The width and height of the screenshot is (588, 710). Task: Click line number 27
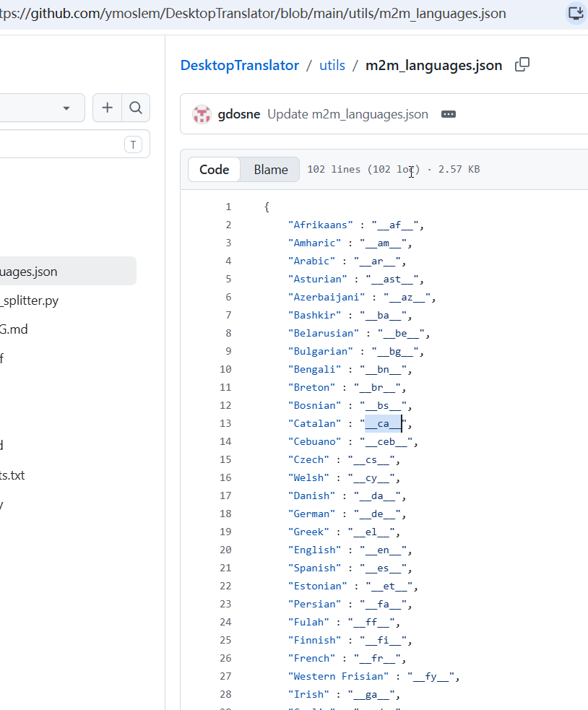225,676
